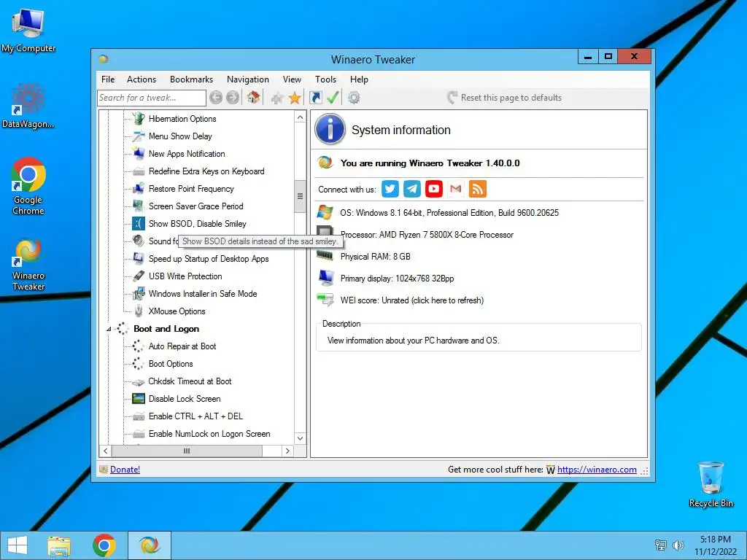The height and width of the screenshot is (560, 747).
Task: Click the Hibernation Options icon
Action: (139, 119)
